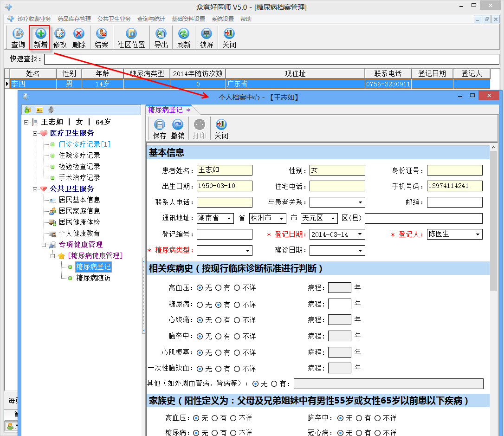Select 糖尿病登记 in the tree
504x436 pixels.
pyautogui.click(x=93, y=267)
